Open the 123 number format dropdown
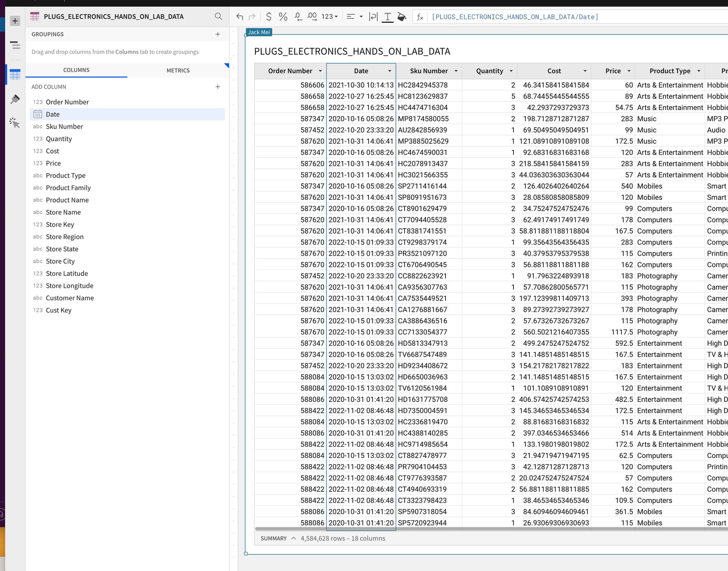This screenshot has width=728, height=571. [x=329, y=17]
